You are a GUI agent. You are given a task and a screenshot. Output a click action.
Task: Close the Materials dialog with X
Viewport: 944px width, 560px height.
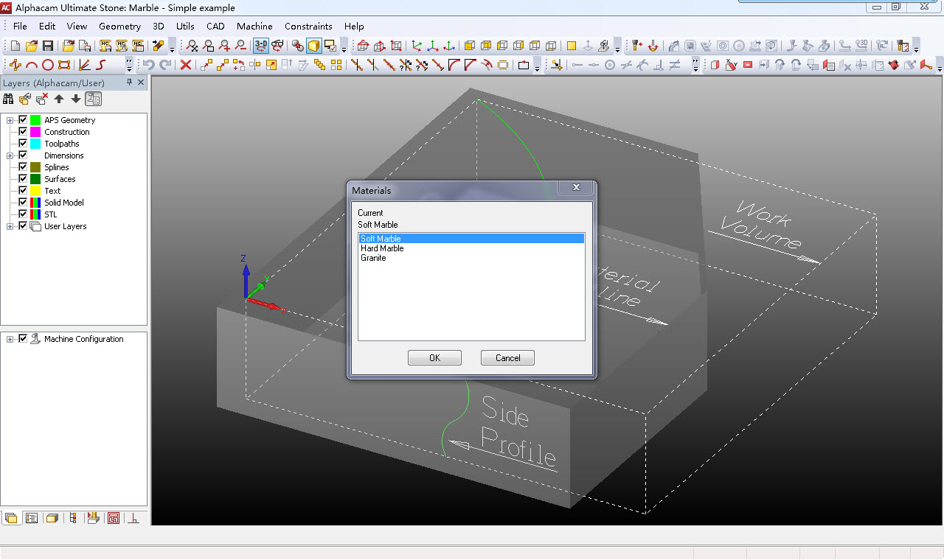tap(576, 188)
